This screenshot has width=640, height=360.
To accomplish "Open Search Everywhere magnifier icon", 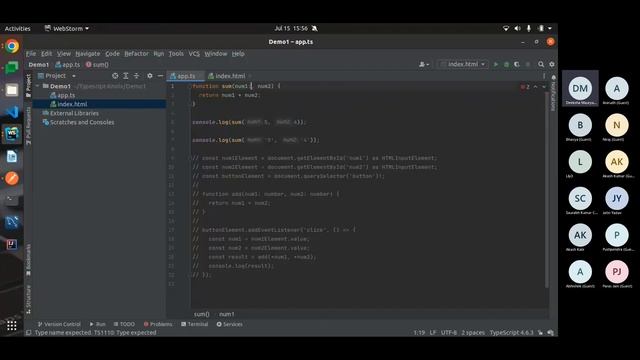I will 541,64.
